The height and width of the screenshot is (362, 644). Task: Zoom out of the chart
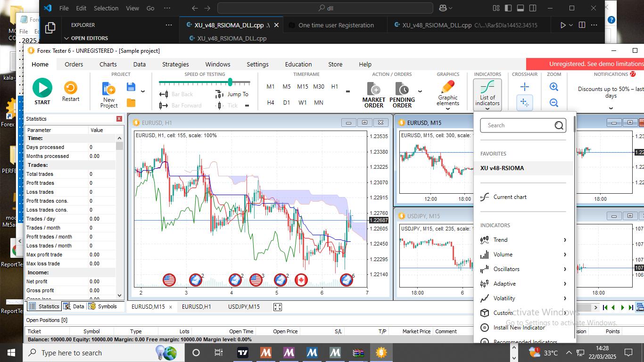click(554, 103)
